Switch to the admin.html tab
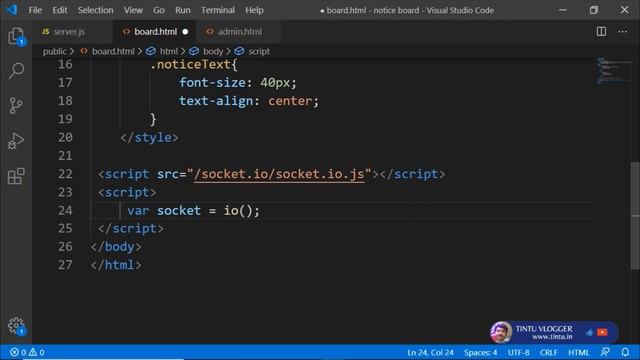 240,31
